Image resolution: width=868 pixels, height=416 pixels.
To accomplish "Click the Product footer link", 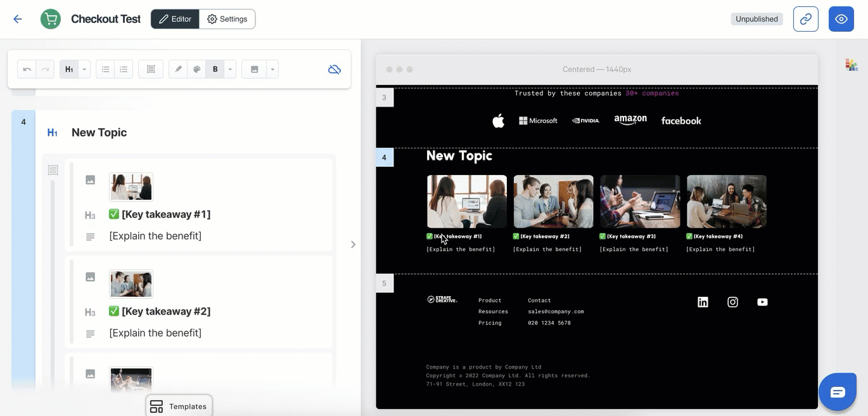I will 490,301.
